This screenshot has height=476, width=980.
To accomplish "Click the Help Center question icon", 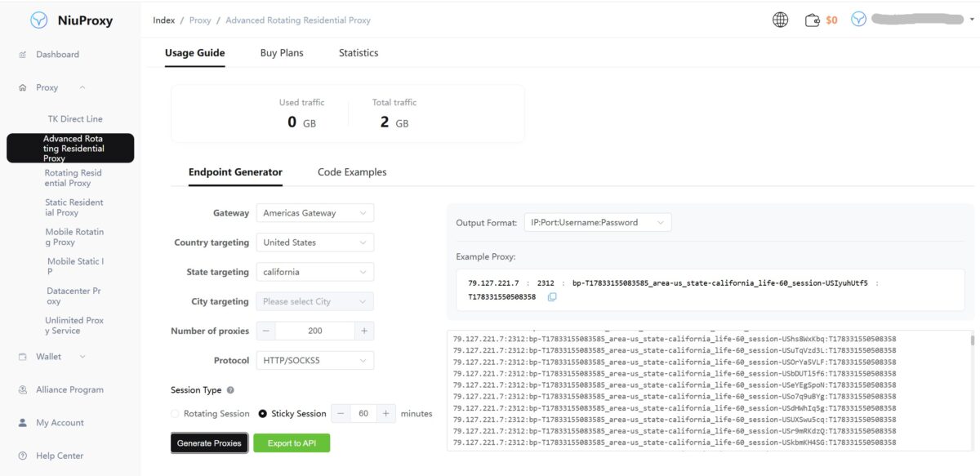I will pos(23,456).
